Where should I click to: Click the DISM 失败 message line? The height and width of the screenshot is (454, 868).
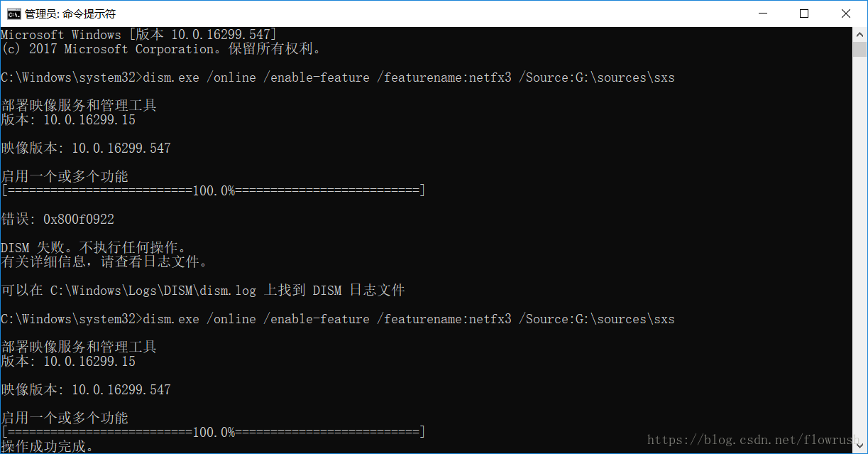pyautogui.click(x=94, y=247)
